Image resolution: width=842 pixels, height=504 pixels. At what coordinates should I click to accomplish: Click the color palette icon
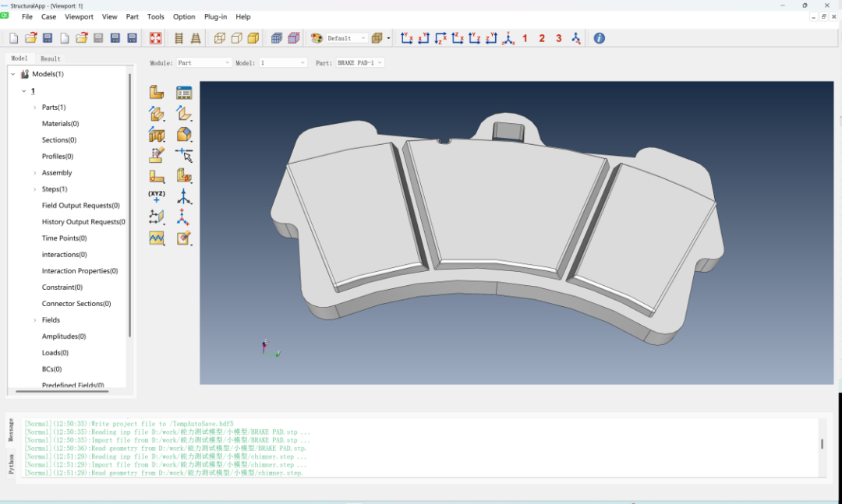click(x=317, y=38)
